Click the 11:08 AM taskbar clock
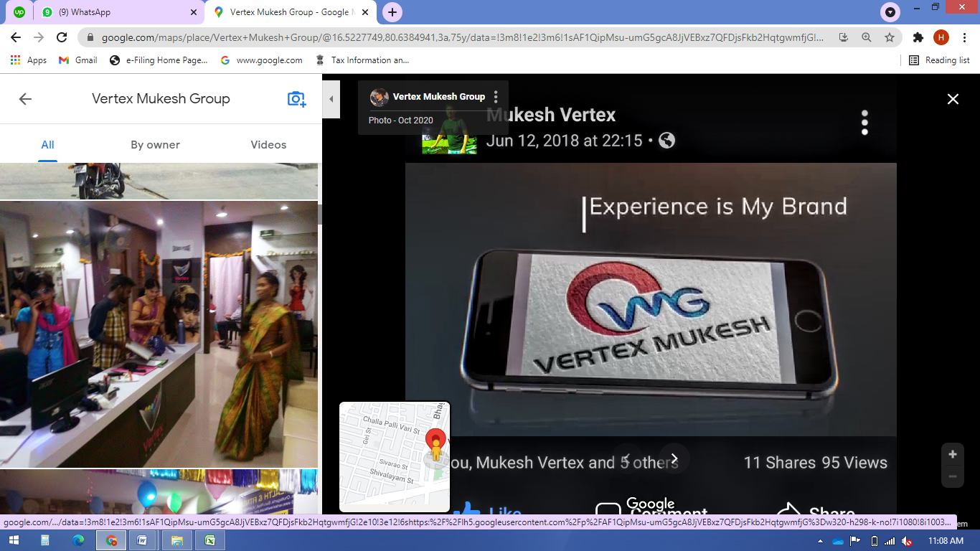980x551 pixels. [946, 541]
